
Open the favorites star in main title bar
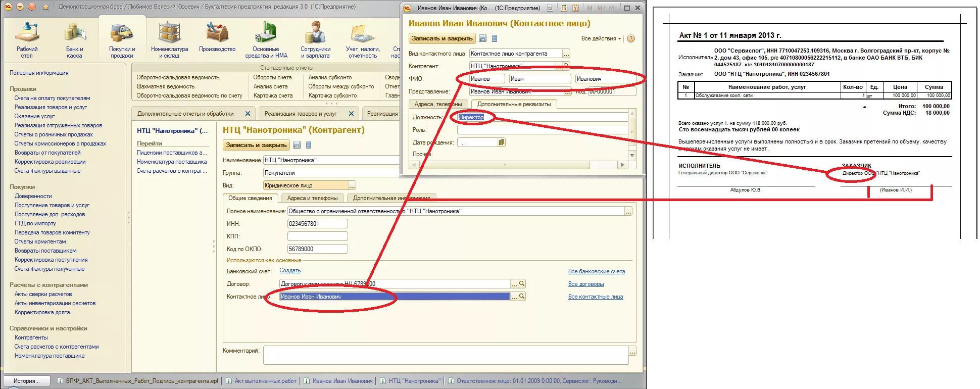[46, 7]
